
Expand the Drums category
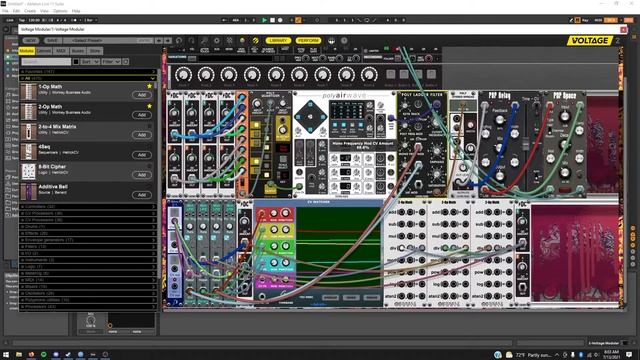(88, 227)
